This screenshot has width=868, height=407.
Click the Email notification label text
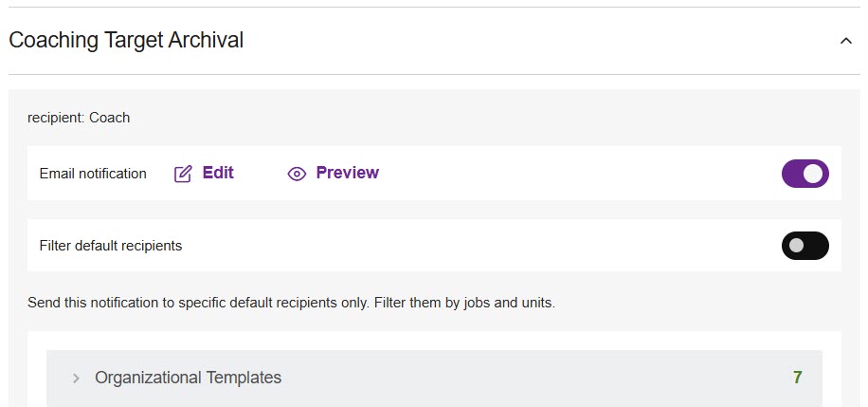(x=93, y=174)
